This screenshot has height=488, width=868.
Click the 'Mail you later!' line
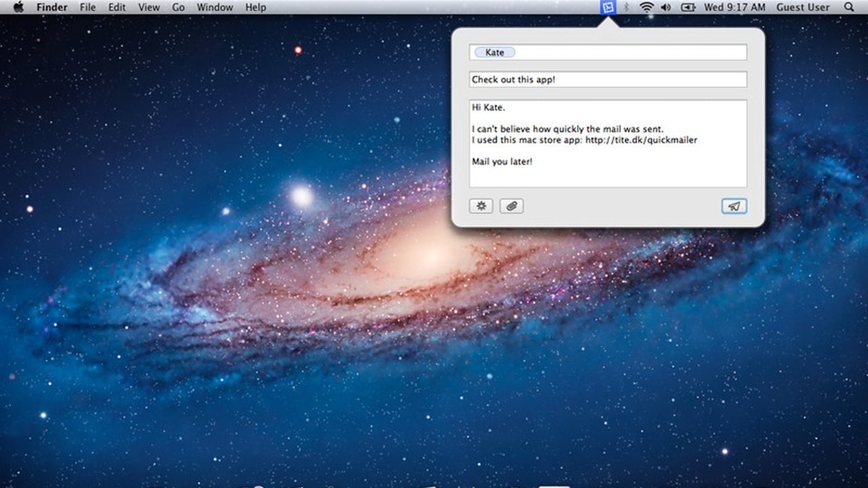(x=502, y=161)
